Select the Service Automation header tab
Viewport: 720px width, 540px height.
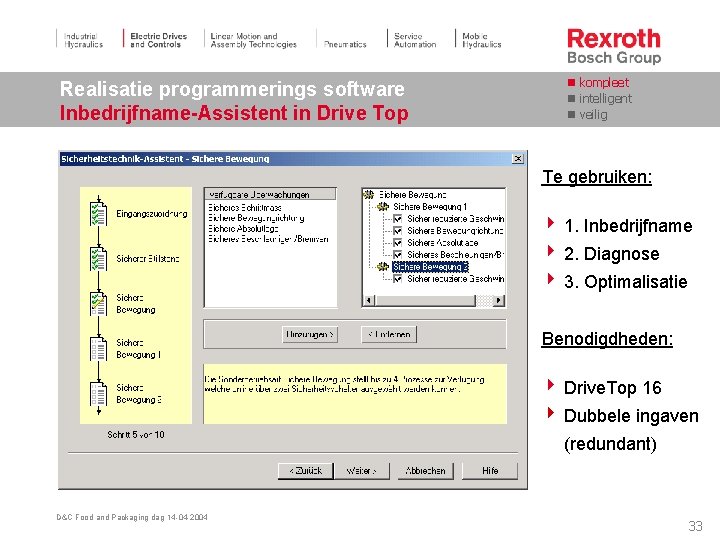[x=415, y=40]
